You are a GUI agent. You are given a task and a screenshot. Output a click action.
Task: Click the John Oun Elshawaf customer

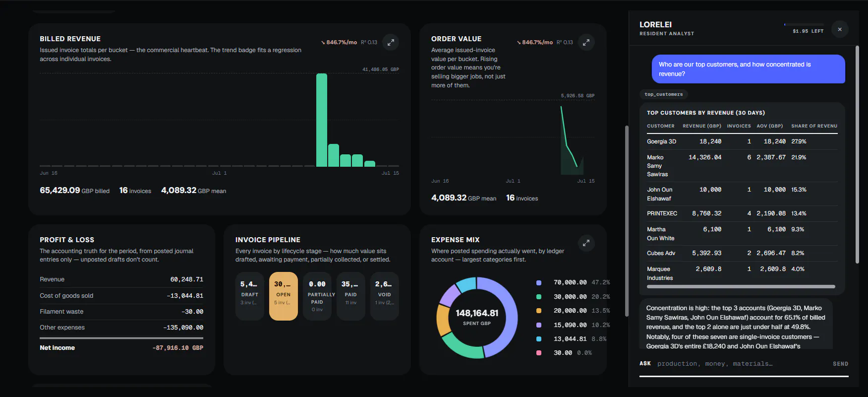659,194
